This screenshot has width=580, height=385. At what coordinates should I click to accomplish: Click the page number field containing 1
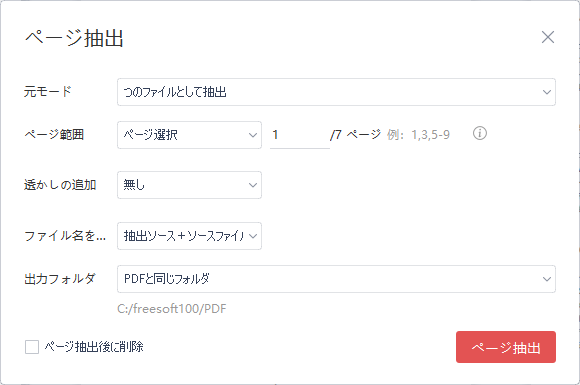[300, 135]
